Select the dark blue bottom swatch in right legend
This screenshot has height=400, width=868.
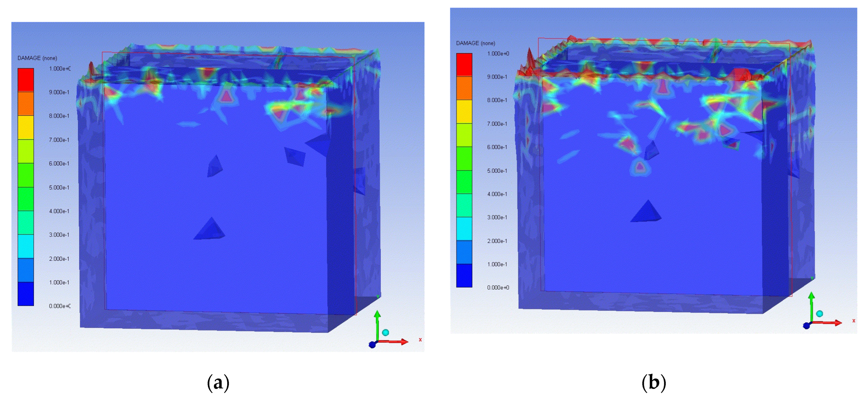pyautogui.click(x=464, y=275)
